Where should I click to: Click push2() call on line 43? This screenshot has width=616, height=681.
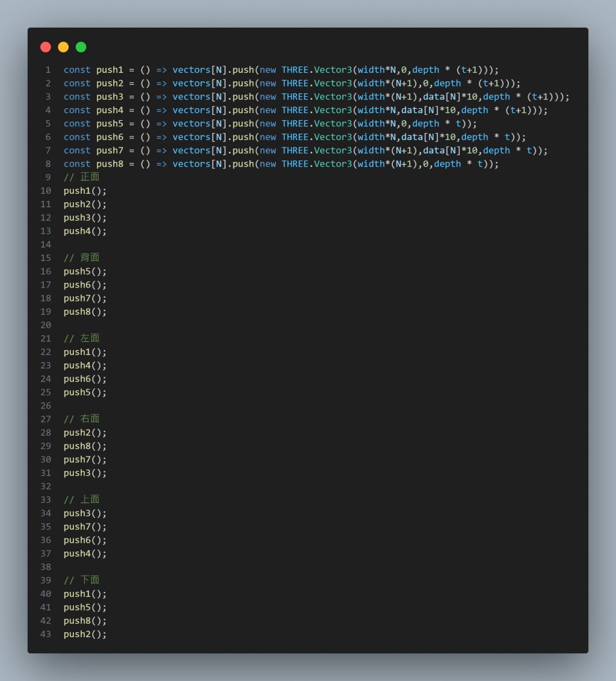[85, 634]
